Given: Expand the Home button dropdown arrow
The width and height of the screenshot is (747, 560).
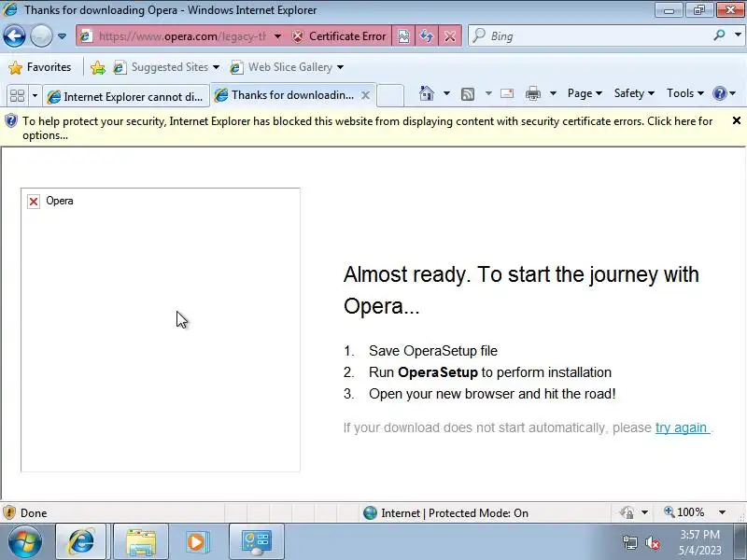Looking at the screenshot, I should tap(446, 93).
